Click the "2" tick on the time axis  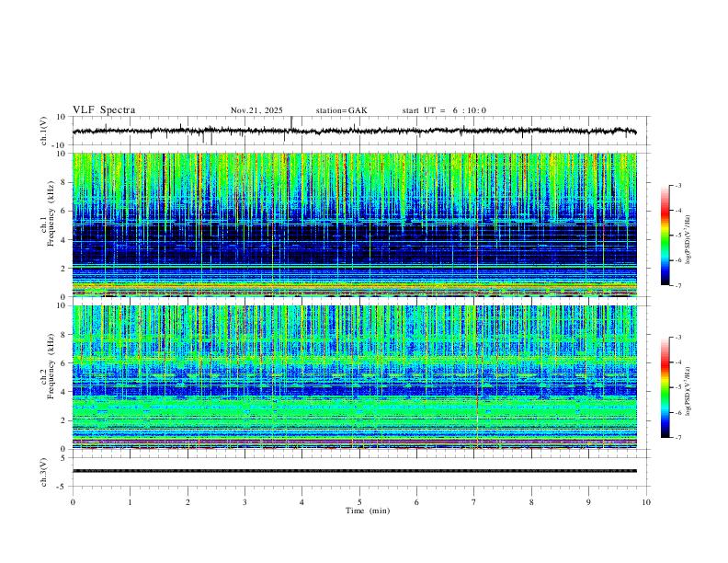[188, 502]
